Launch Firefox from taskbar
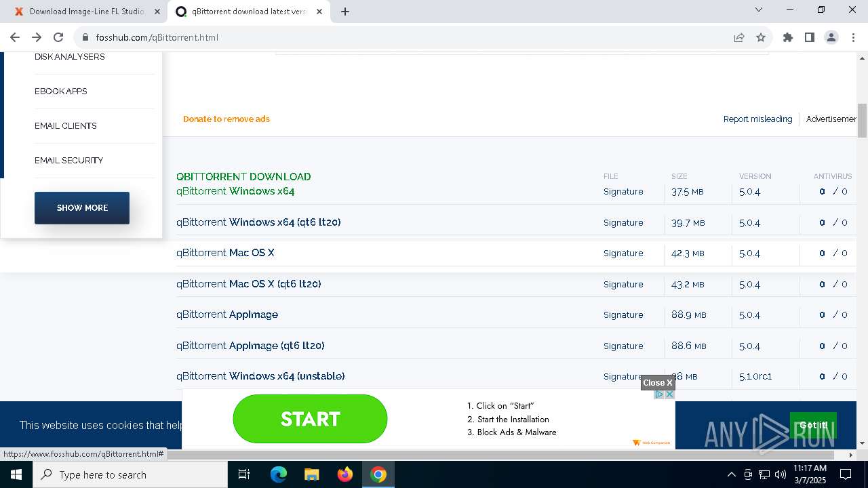The width and height of the screenshot is (868, 488). 345,474
